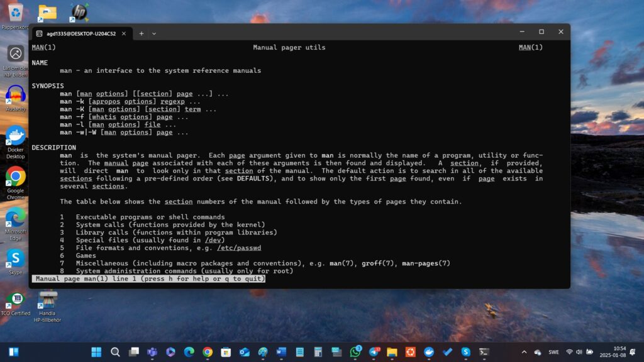This screenshot has height=362, width=644.
Task: Open Docker Desktop from desktop shortcut
Action: pos(15,138)
